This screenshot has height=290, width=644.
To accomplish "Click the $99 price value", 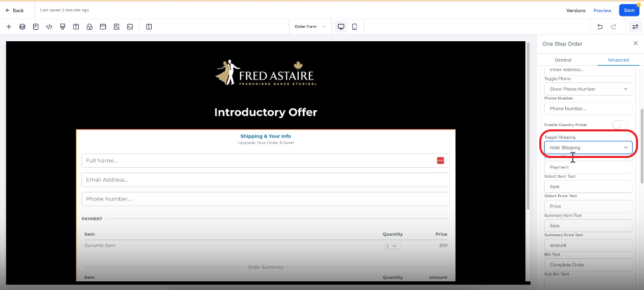I will point(443,246).
